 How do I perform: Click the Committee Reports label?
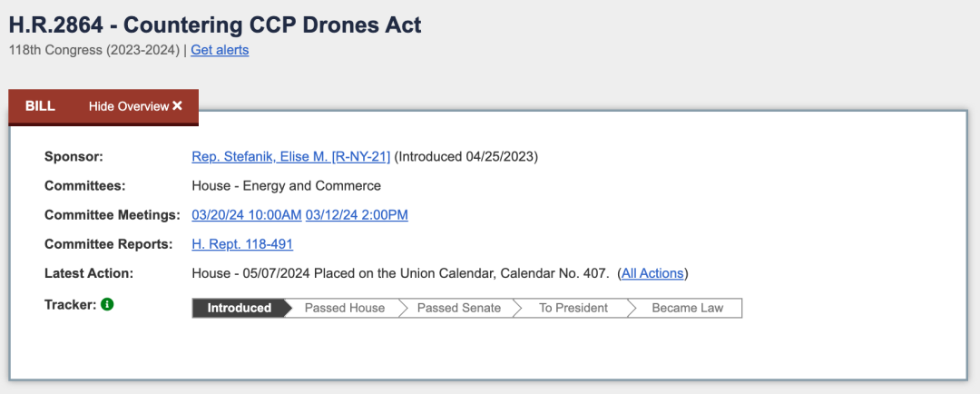(108, 244)
